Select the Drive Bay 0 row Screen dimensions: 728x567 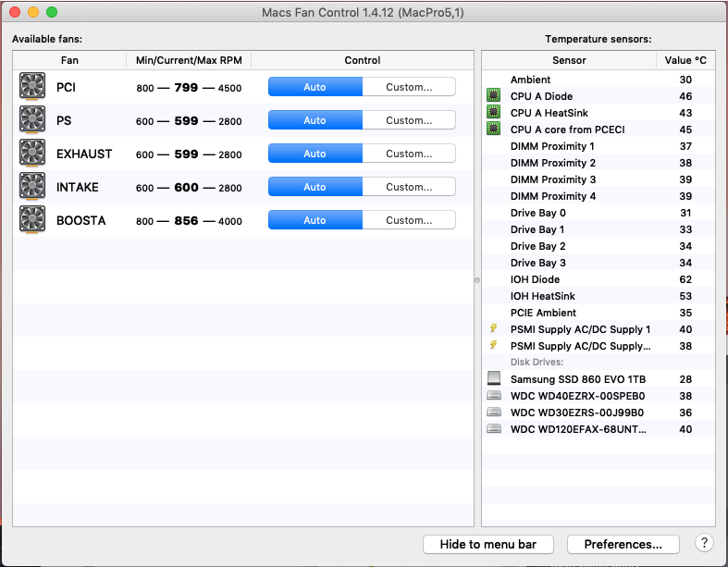(598, 213)
